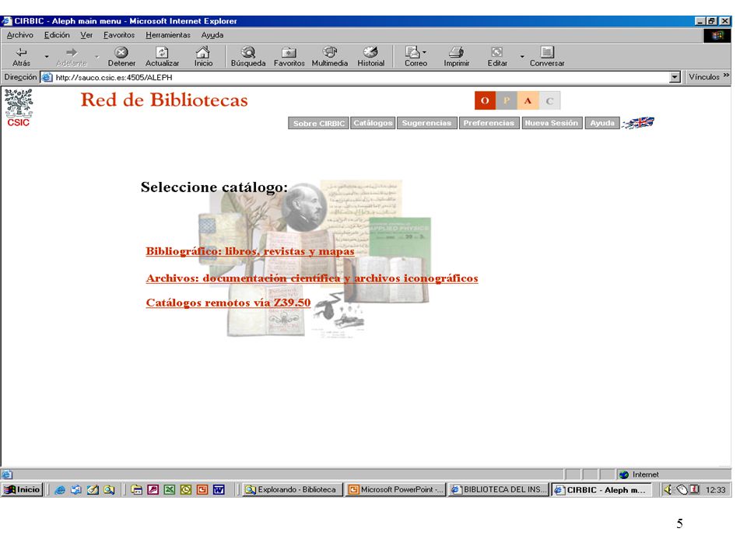Open the Ver menu
The height and width of the screenshot is (560, 747).
(86, 35)
